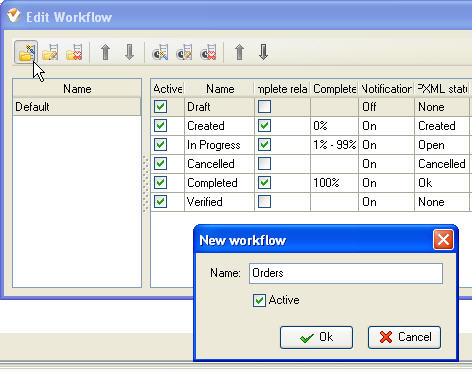This screenshot has width=472, height=372.
Task: Click the Off notification cell for Draft
Action: pos(386,107)
